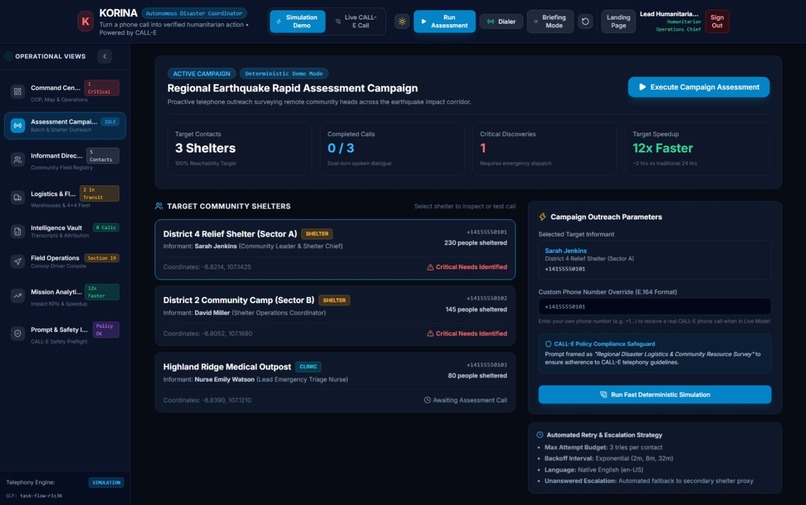Viewport: 806px width, 505px height.
Task: Click warning triangle in District 2 camp card
Action: tap(430, 334)
